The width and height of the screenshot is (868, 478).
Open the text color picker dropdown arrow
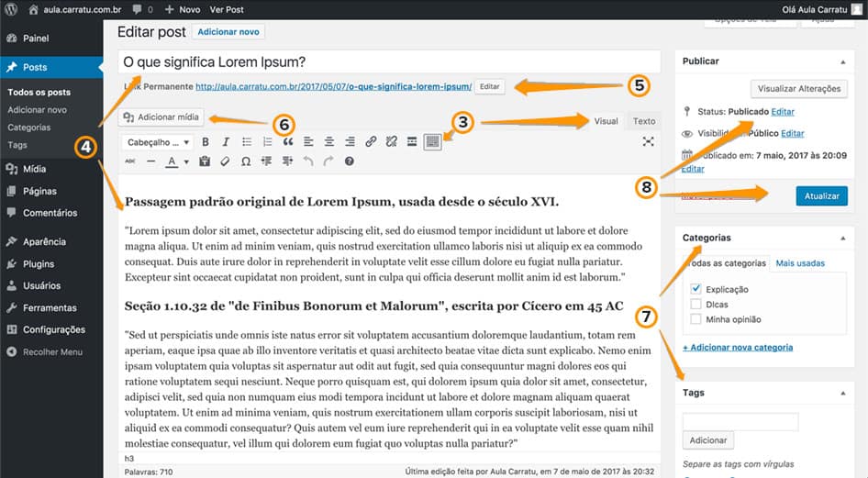pyautogui.click(x=186, y=161)
